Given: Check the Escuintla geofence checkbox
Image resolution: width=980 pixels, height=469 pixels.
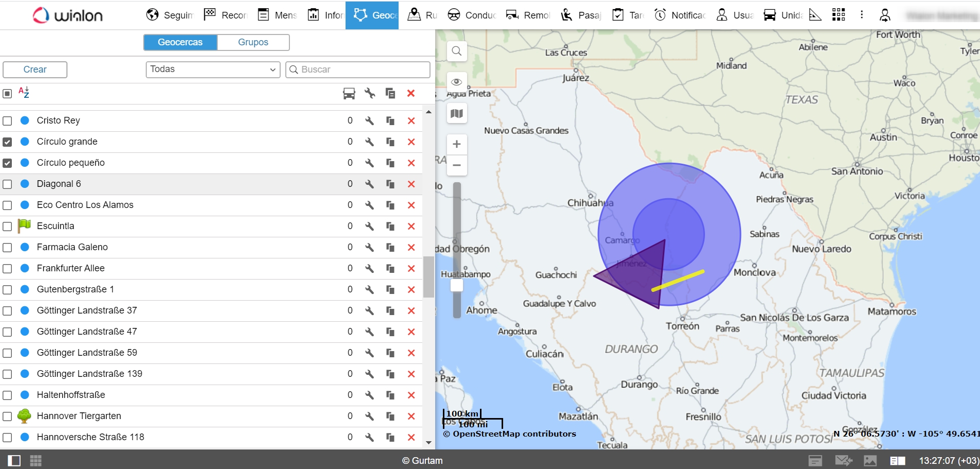Looking at the screenshot, I should tap(7, 227).
